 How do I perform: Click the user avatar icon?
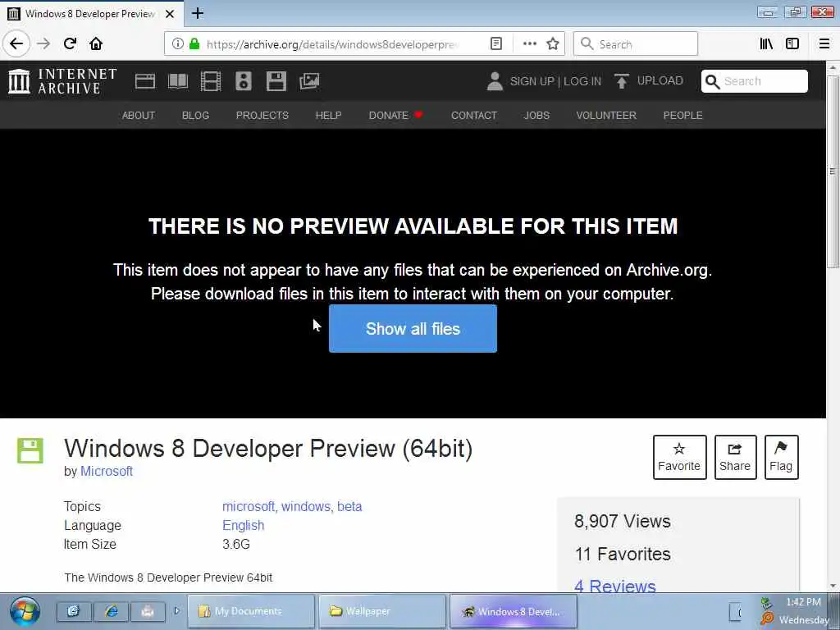495,81
